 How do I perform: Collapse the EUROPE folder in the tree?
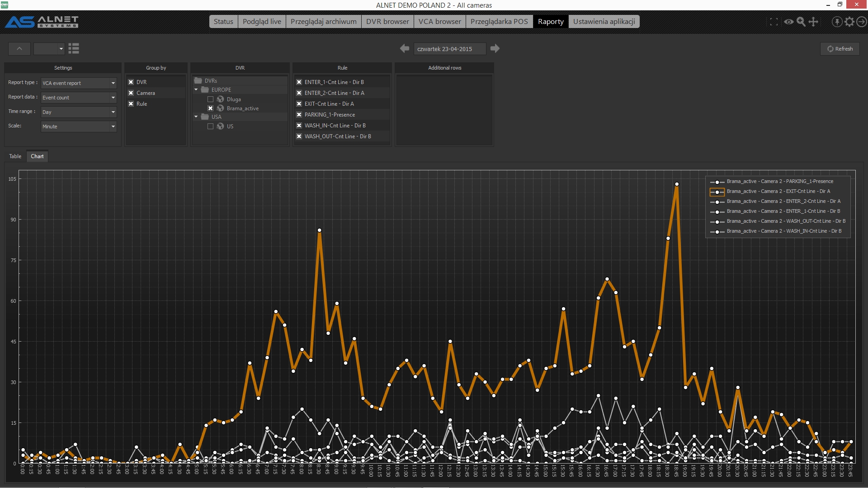196,90
